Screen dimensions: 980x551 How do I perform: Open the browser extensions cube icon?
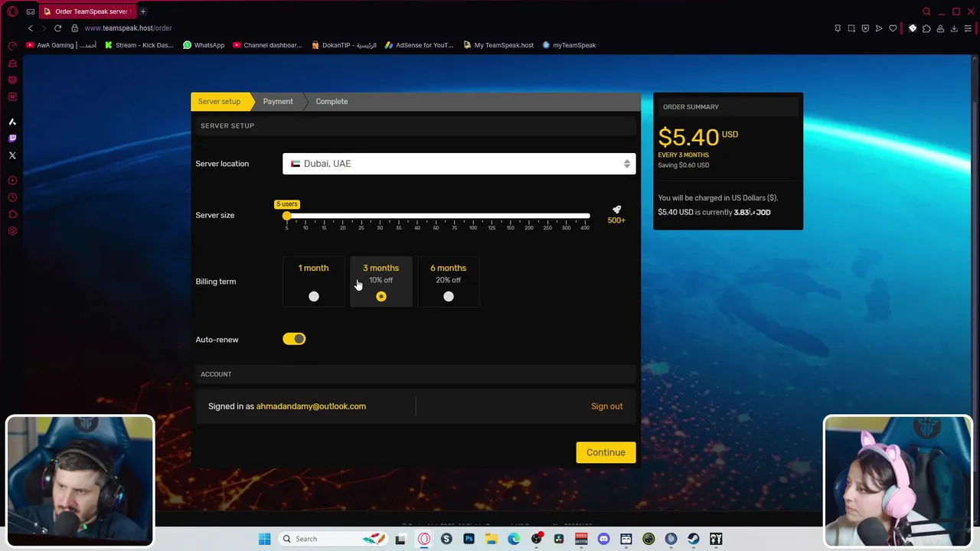(926, 28)
